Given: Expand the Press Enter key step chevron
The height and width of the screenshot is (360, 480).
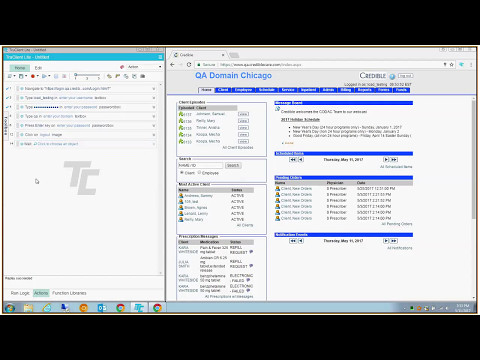Looking at the screenshot, I should pyautogui.click(x=154, y=126).
